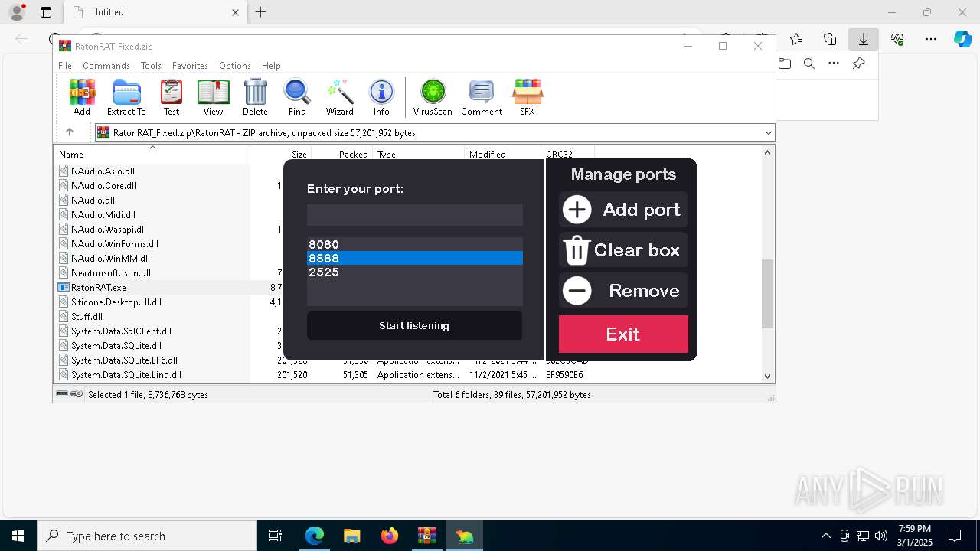Click the scroll down arrow of file list
The height and width of the screenshot is (551, 980).
tap(768, 376)
